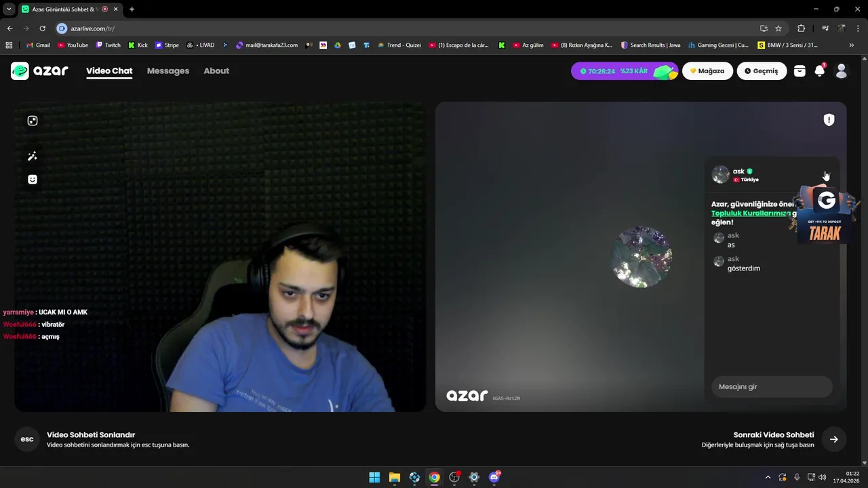Screen dimensions: 868x488
Task: Open the Twitch bookmark
Action: point(108,45)
